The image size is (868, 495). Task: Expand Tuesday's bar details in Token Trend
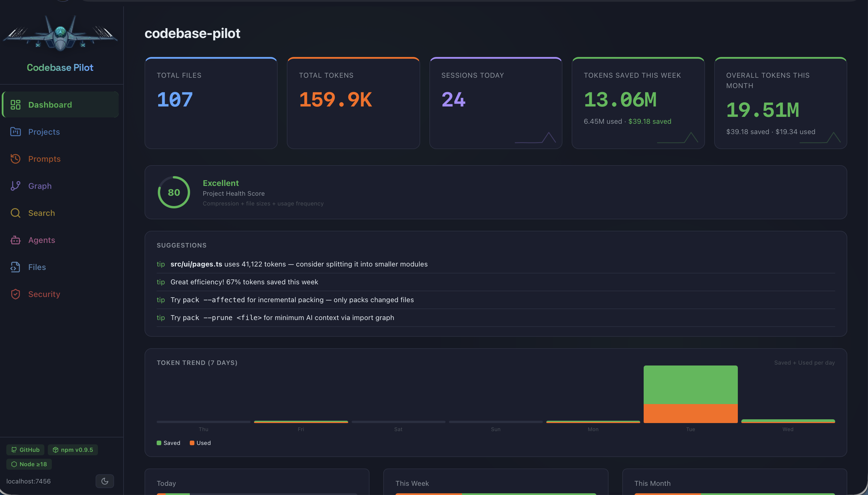(x=690, y=394)
